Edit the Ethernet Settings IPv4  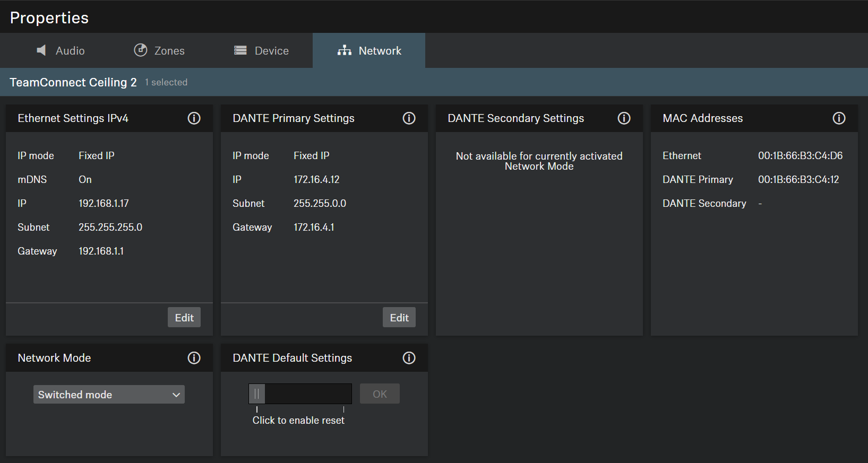[x=184, y=318]
